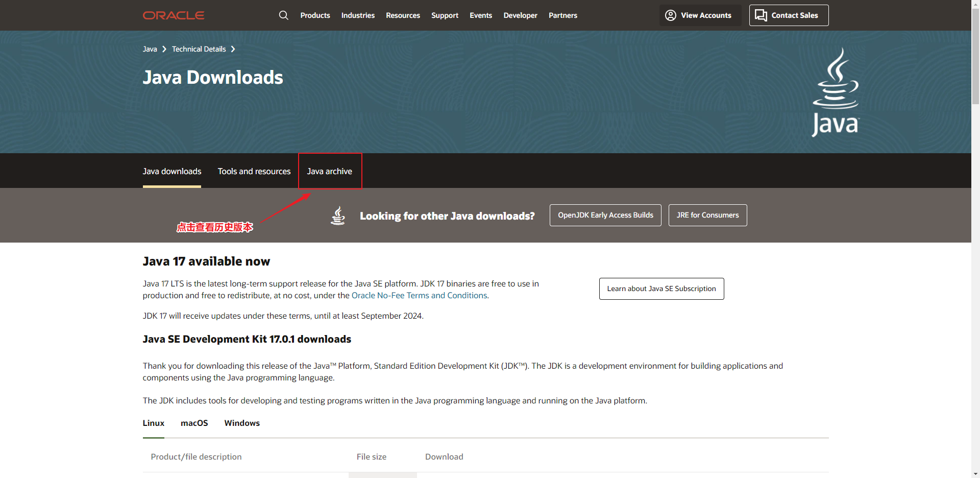Click the Java 17 available now heading
This screenshot has height=478, width=980.
click(206, 261)
